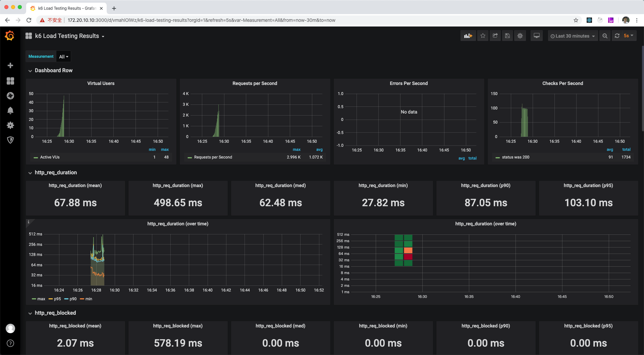
Task: Open the Measurement All variable dropdown
Action: pos(63,57)
